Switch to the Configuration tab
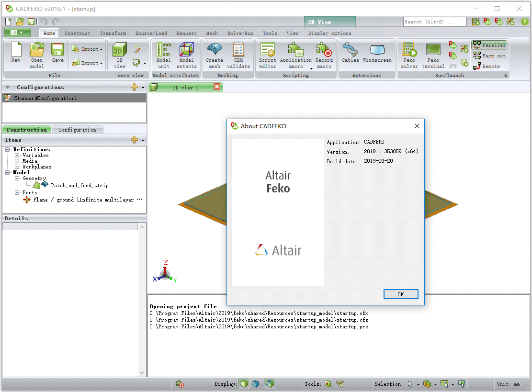532x392 pixels. [78, 129]
